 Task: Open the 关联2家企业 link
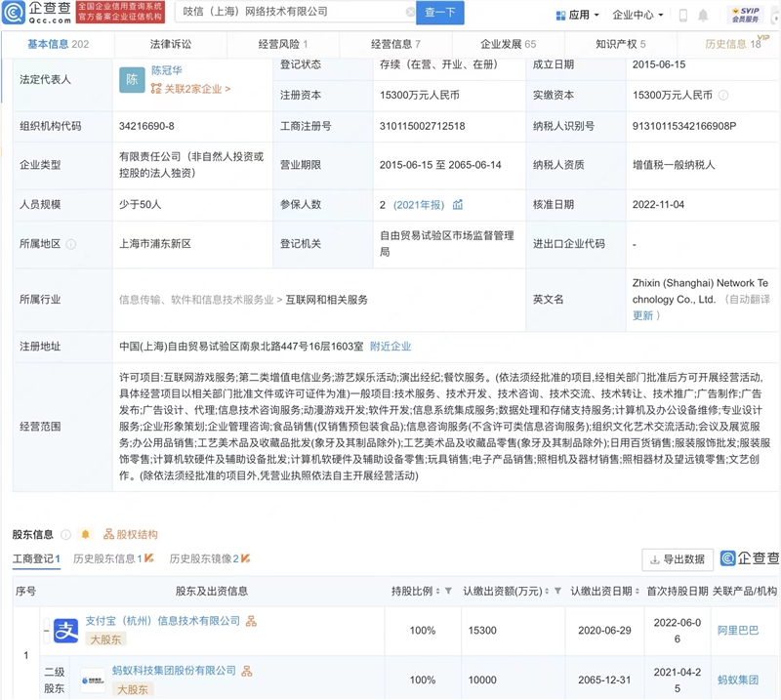[191, 89]
